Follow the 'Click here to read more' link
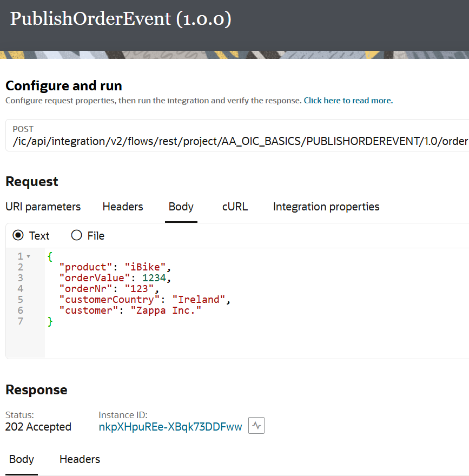This screenshot has height=476, width=469. pos(348,101)
